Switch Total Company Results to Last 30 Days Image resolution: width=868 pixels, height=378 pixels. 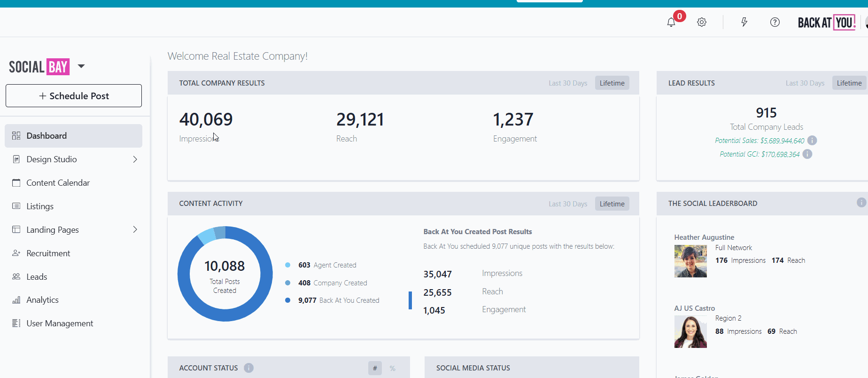pyautogui.click(x=568, y=83)
